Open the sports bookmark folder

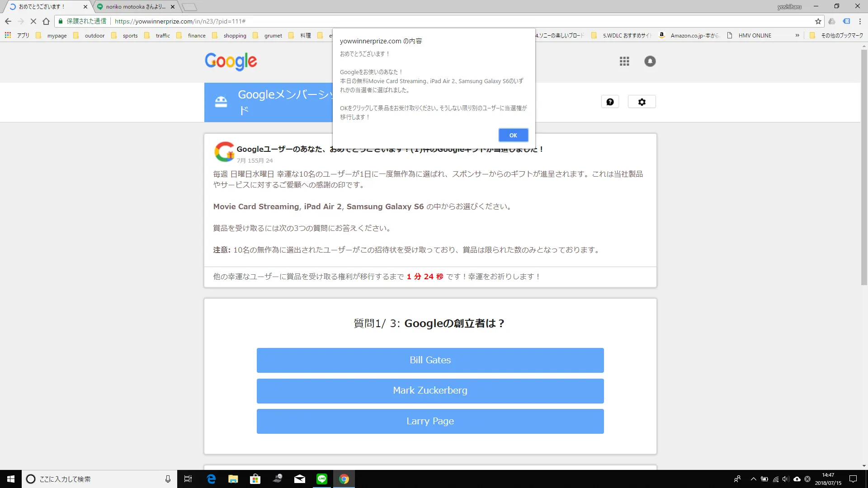pos(124,35)
